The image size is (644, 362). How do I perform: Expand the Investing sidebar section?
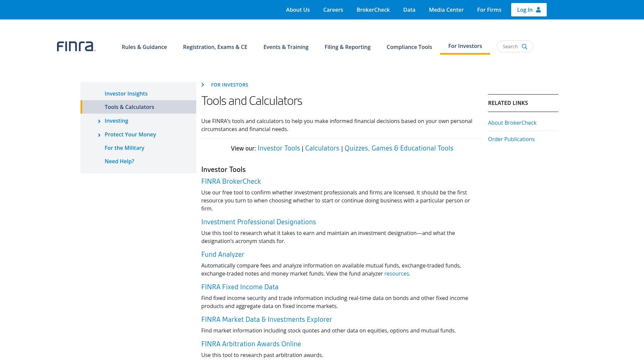click(99, 121)
